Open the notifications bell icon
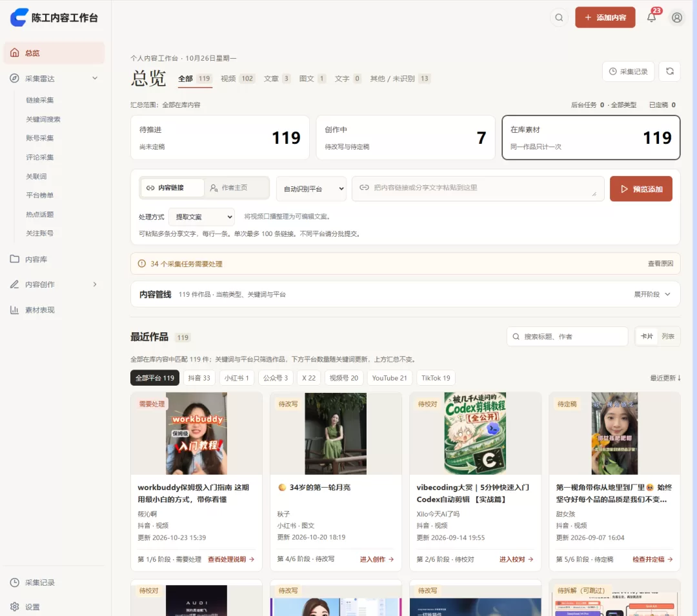Viewport: 697px width, 616px height. [x=652, y=18]
